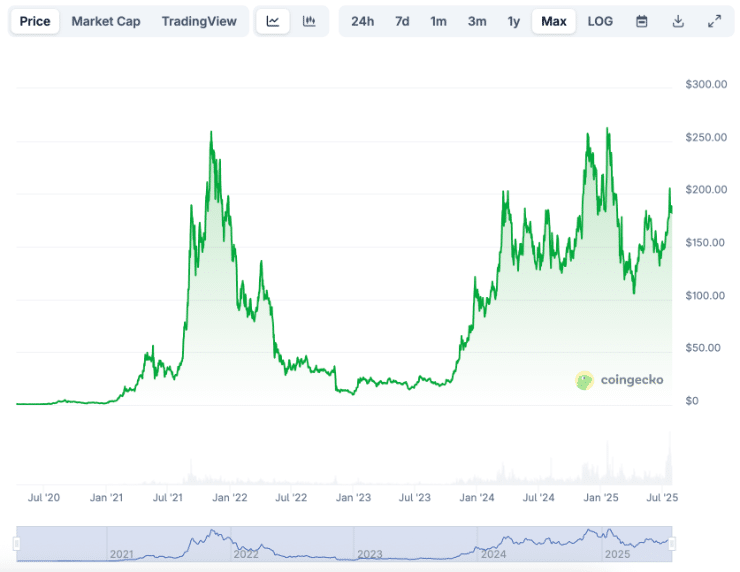
Task: Select the Price tab
Action: point(35,21)
